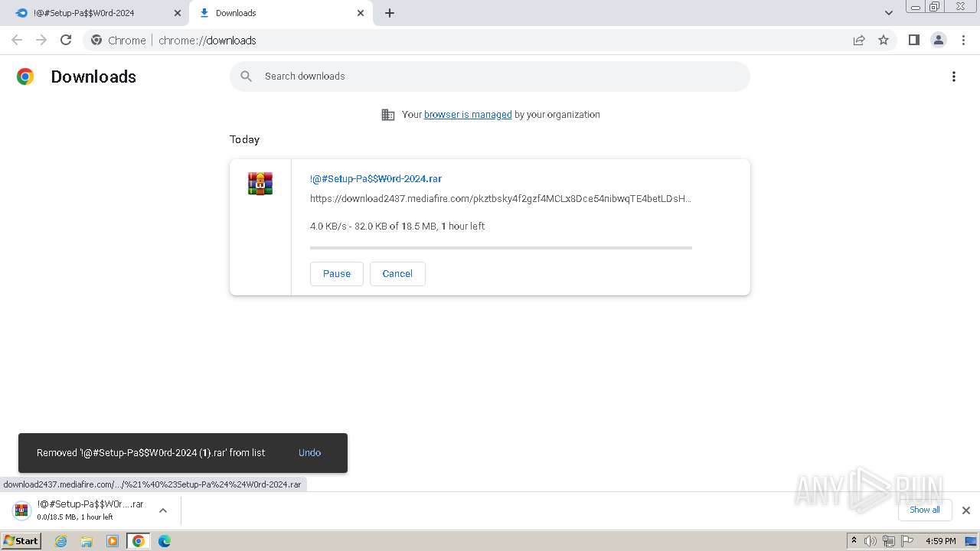Reload the page
Image resolution: width=980 pixels, height=551 pixels.
pos(66,40)
